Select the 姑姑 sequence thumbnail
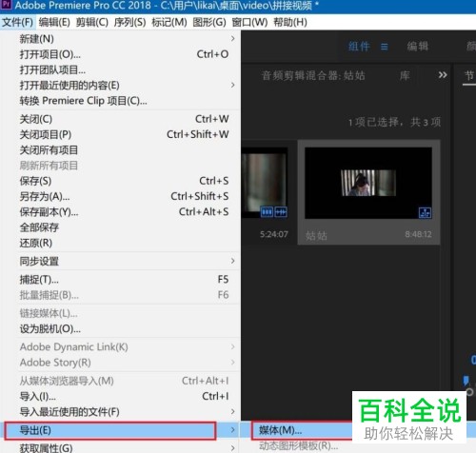This screenshot has width=476, height=453. (x=368, y=183)
